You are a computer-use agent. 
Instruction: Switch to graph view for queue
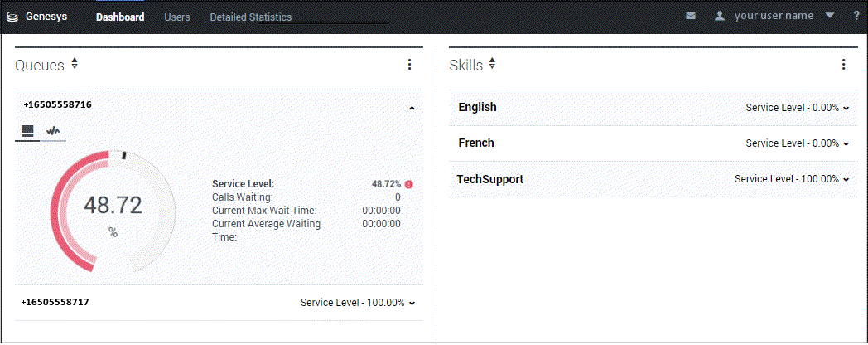click(53, 131)
